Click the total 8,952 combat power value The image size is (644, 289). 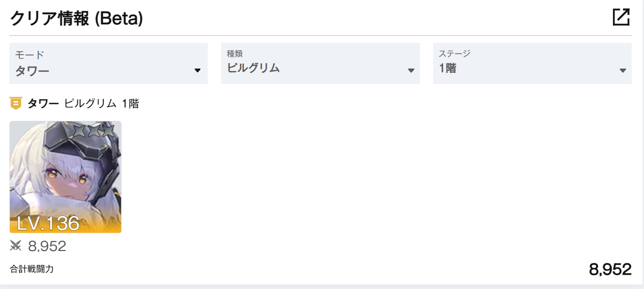(x=610, y=269)
